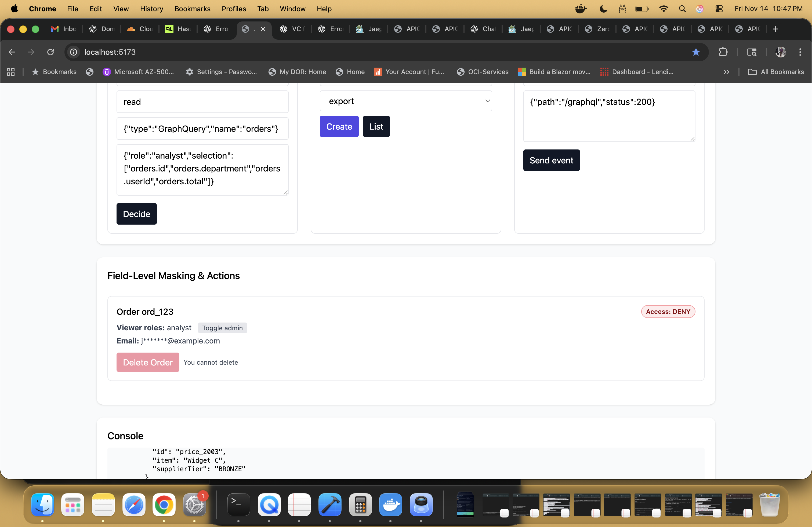This screenshot has width=812, height=527.
Task: Click the Chrome profile avatar icon
Action: [781, 52]
